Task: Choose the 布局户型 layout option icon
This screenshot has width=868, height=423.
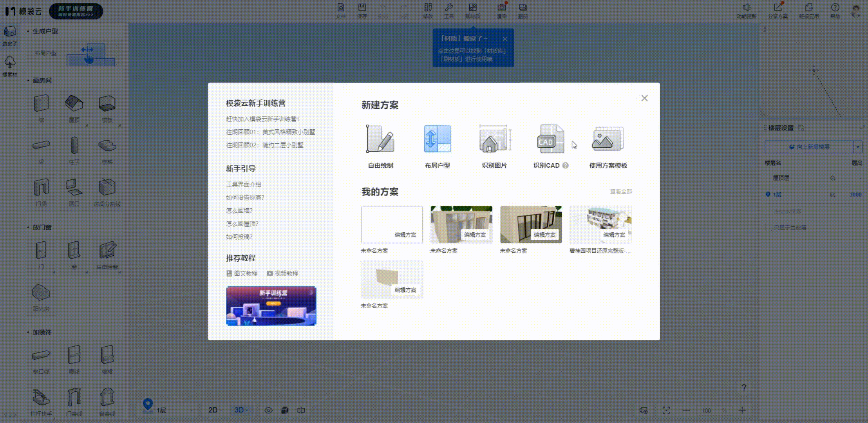Action: click(x=437, y=139)
